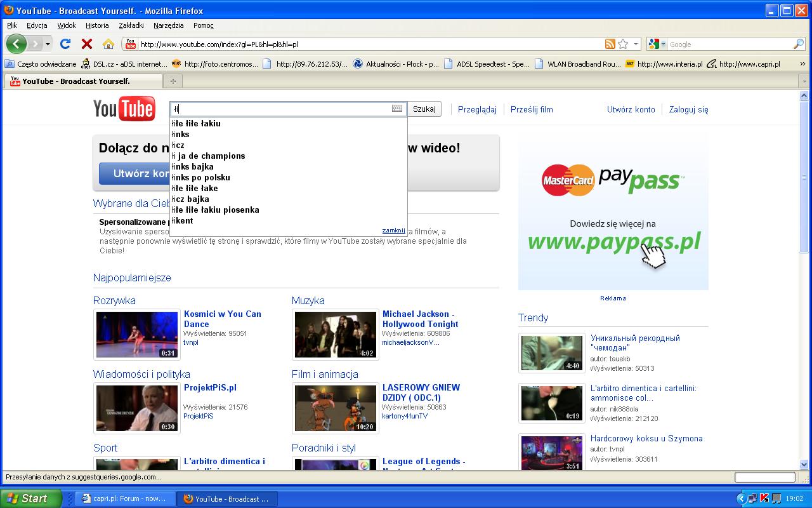This screenshot has width=812, height=508.
Task: Expand the back/forward history dropdown arrow
Action: pos(48,44)
